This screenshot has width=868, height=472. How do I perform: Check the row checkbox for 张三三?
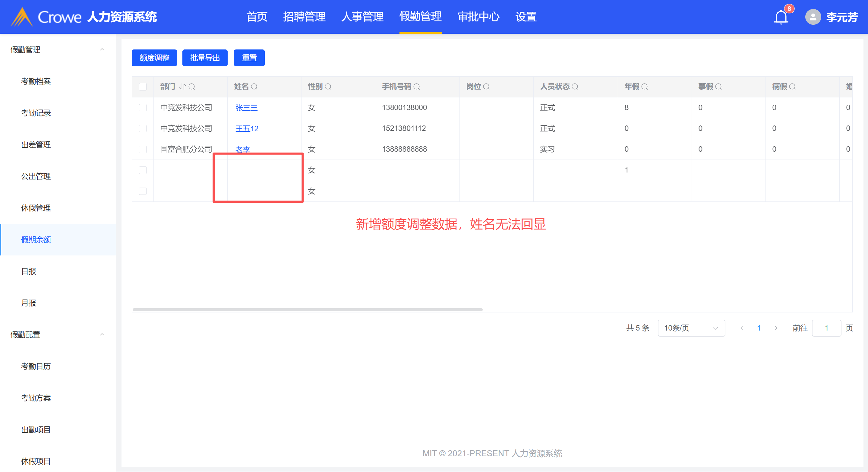point(143,108)
